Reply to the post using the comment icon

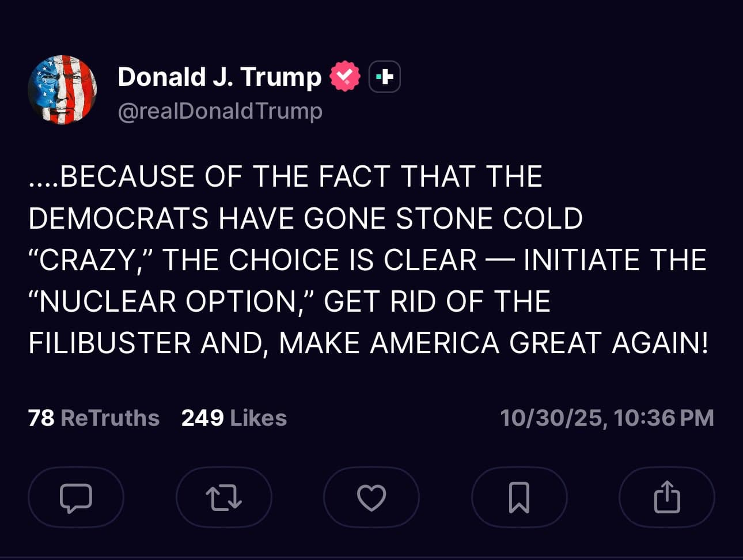[75, 497]
